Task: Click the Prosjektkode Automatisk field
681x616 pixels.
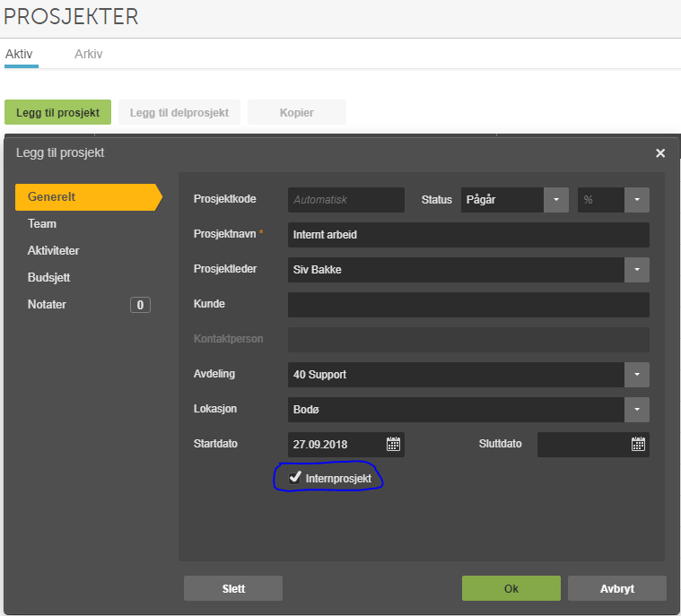Action: [x=346, y=200]
